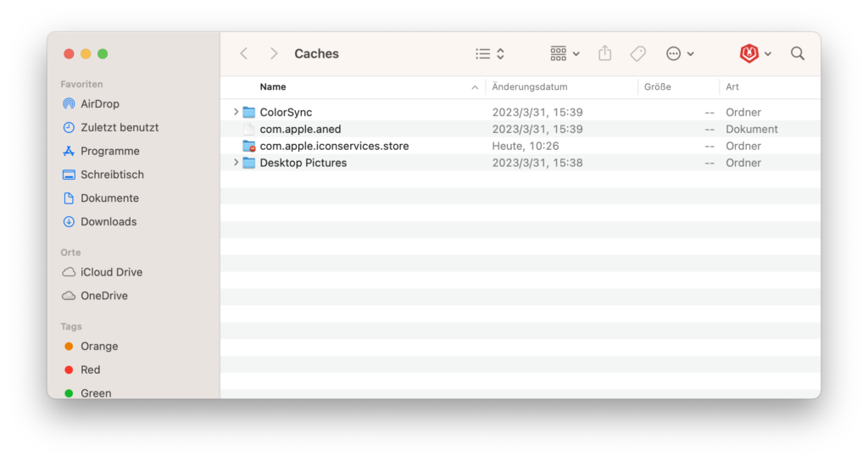
Task: Filter by the Red tag
Action: pyautogui.click(x=90, y=369)
